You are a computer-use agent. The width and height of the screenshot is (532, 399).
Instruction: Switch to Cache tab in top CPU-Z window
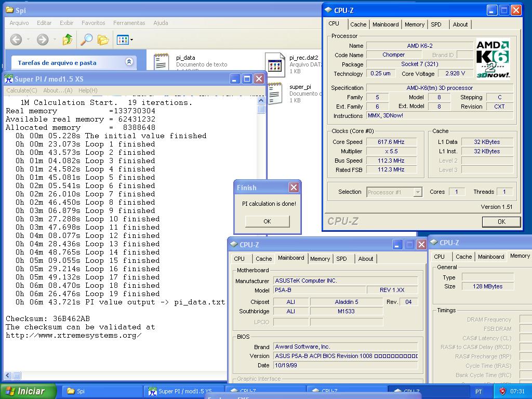[x=358, y=24]
